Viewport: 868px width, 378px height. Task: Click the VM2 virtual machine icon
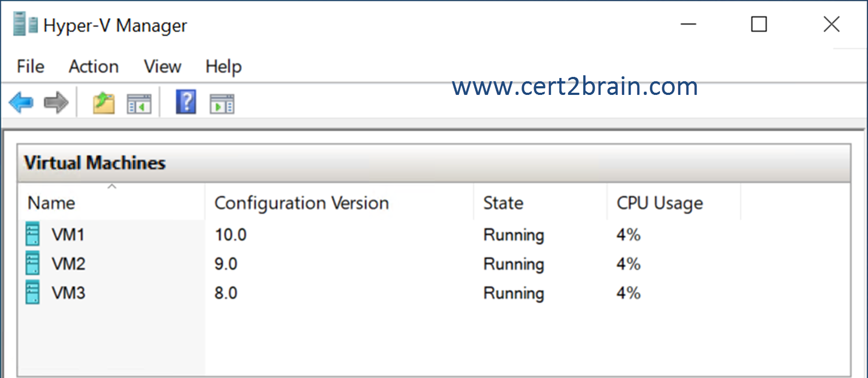[x=33, y=263]
